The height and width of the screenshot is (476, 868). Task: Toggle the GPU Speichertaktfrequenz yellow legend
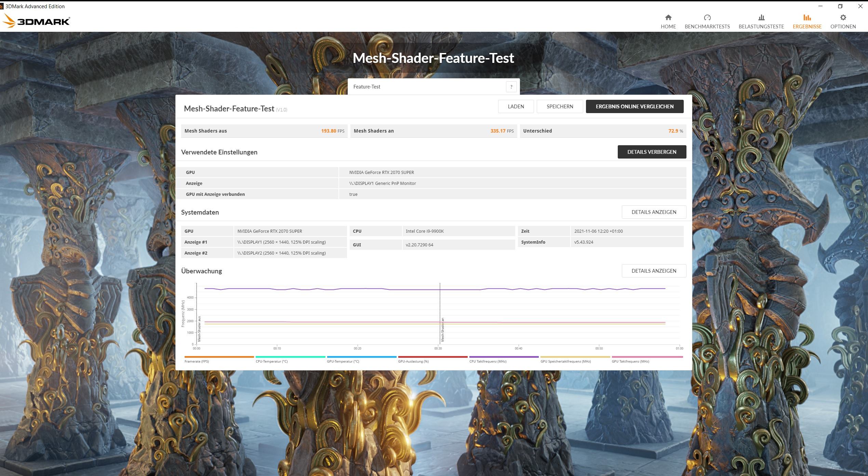(575, 359)
